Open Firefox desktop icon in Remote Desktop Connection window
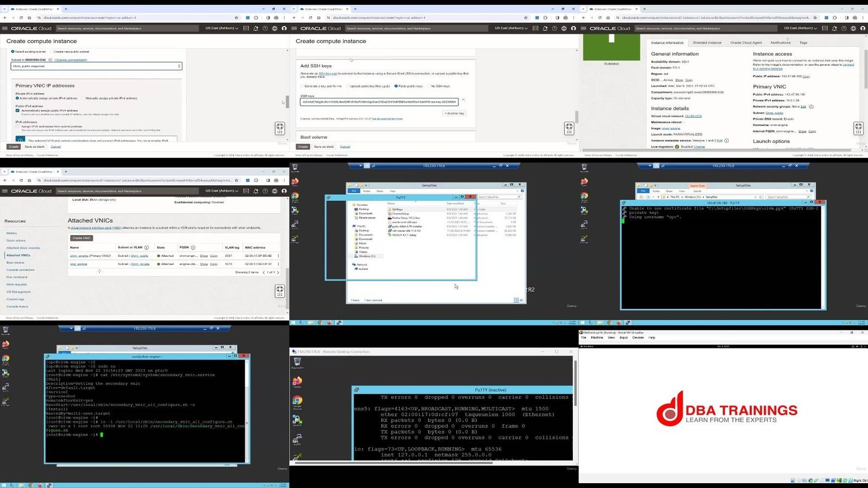The image size is (868, 488). [297, 382]
